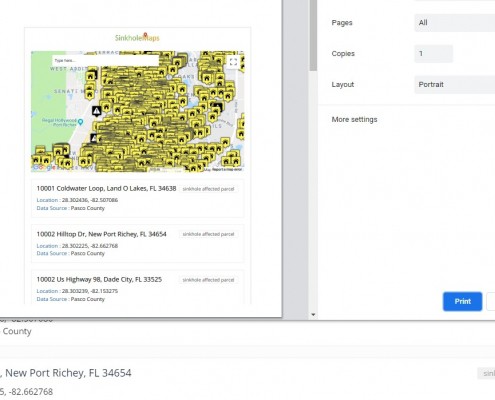Viewport: 495px width, 400px height.
Task: Click the map search box 'Type here...'
Action: tap(105, 60)
